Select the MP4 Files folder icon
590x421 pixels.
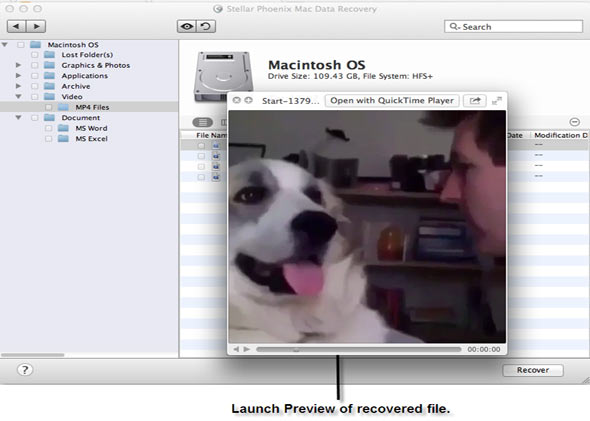point(63,107)
